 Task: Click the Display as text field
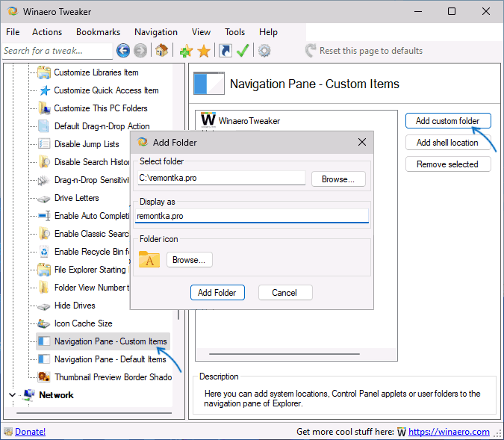[x=252, y=216]
